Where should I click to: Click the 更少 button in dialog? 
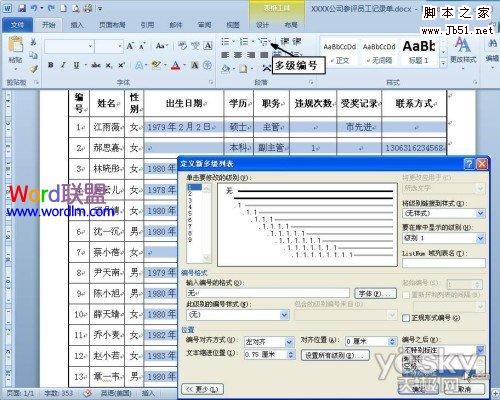point(202,389)
